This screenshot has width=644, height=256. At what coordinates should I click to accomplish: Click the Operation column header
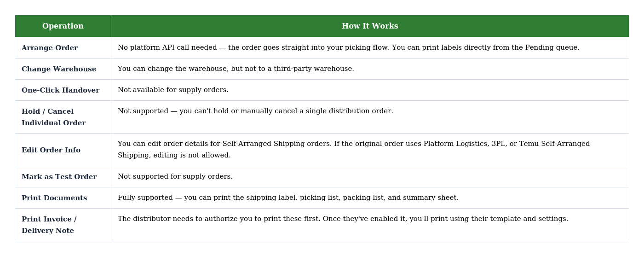coord(63,26)
